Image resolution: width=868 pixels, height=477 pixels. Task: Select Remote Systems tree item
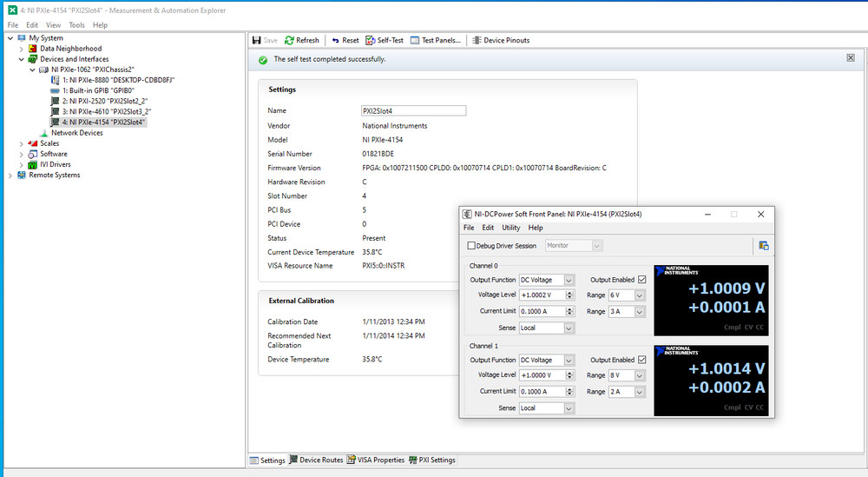point(54,175)
